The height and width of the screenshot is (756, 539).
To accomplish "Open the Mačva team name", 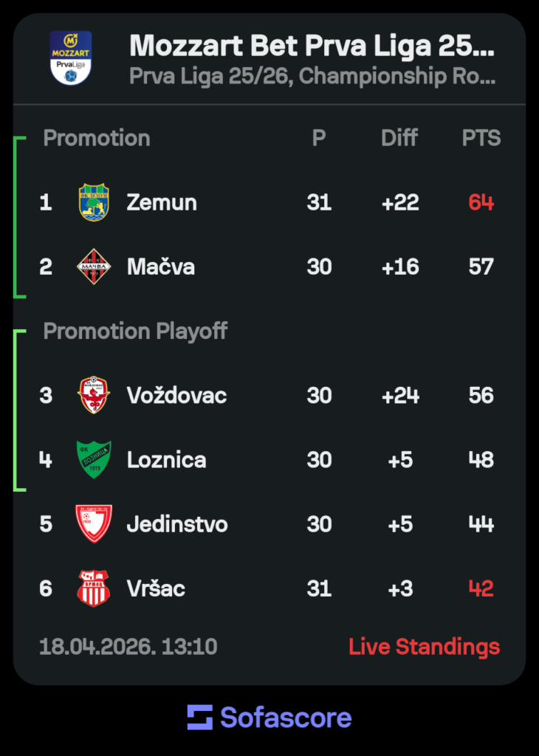I will click(161, 267).
